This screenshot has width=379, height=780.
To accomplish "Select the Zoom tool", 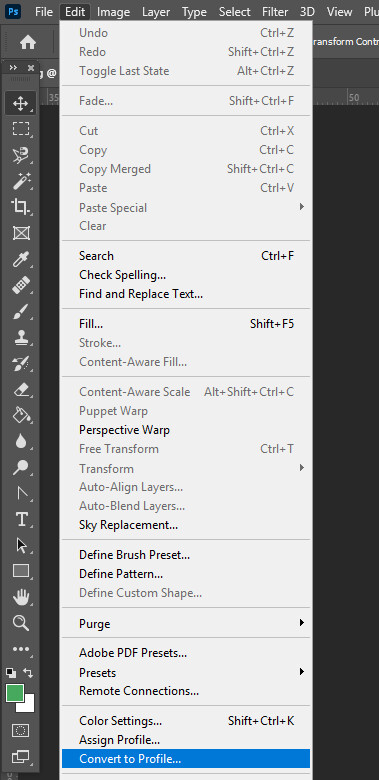I will pyautogui.click(x=20, y=623).
